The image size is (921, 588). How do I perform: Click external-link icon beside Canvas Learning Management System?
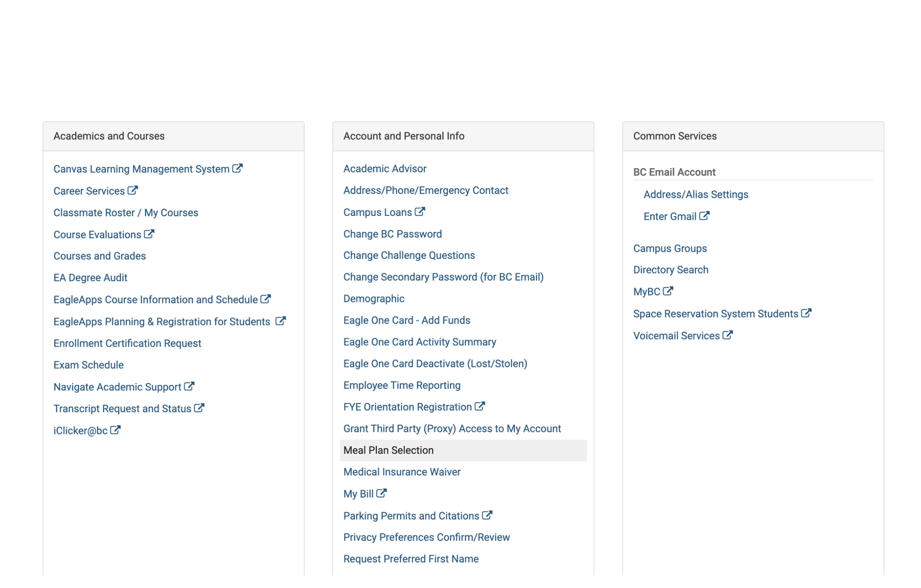pyautogui.click(x=237, y=168)
